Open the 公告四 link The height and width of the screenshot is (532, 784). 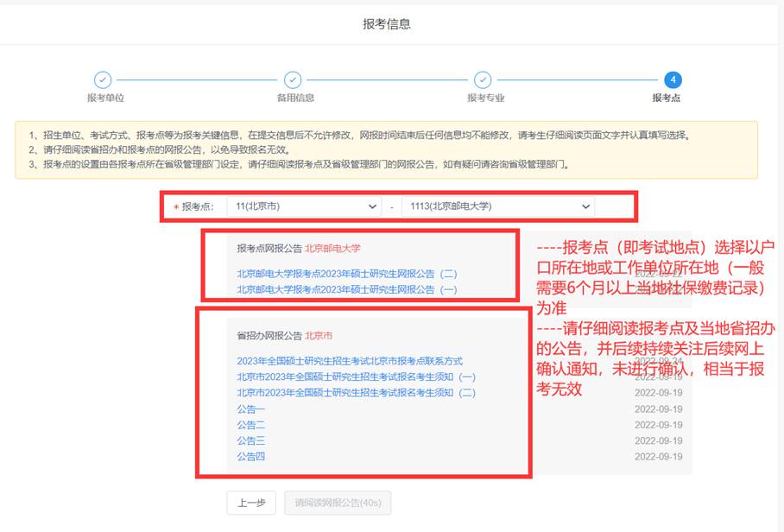coord(250,456)
